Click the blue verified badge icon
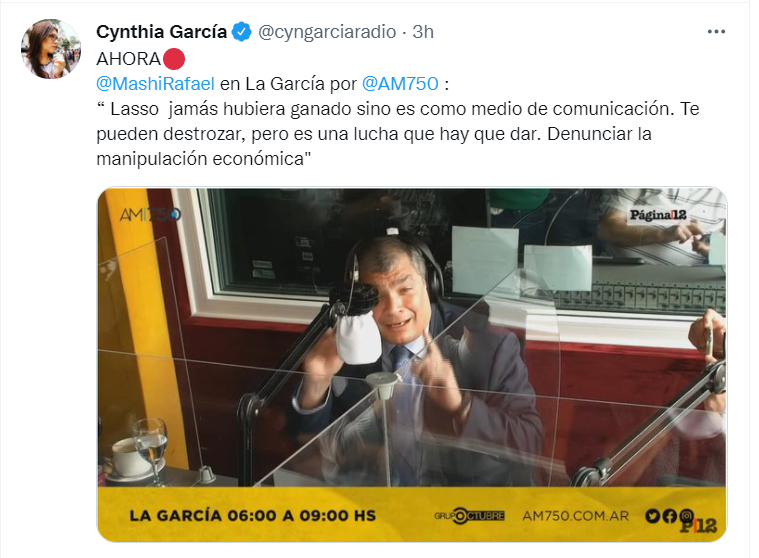The image size is (759, 558). tap(242, 32)
